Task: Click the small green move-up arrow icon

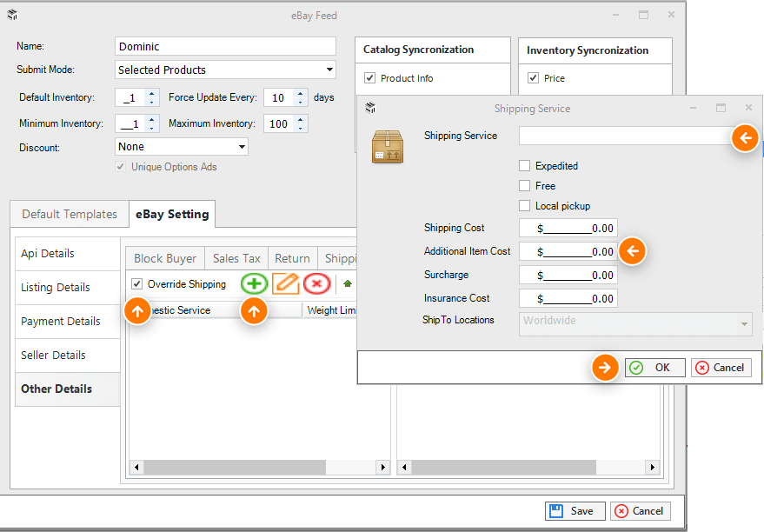Action: click(x=348, y=283)
